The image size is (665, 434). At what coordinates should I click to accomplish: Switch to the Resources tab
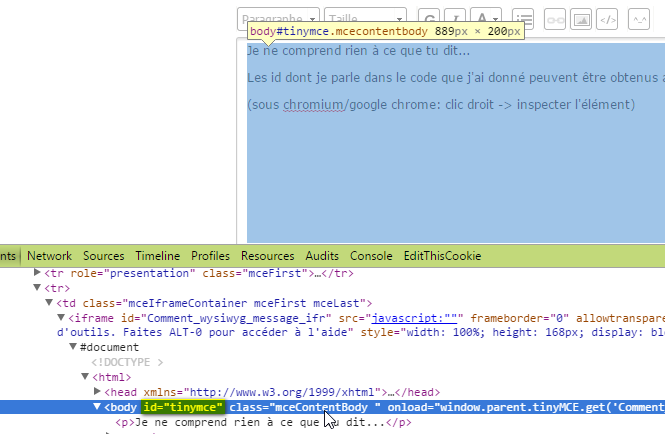tap(268, 256)
